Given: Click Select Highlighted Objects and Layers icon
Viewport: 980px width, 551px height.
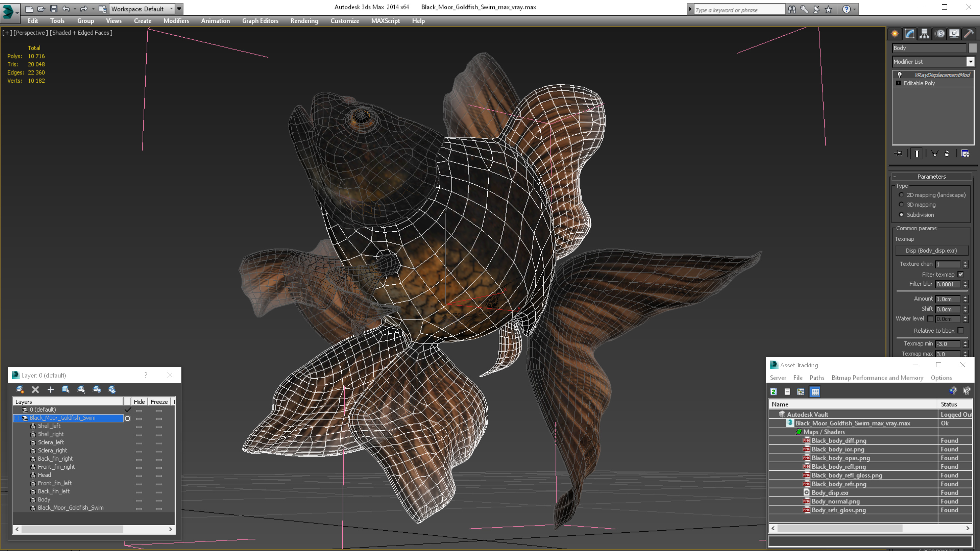Looking at the screenshot, I should tap(66, 389).
